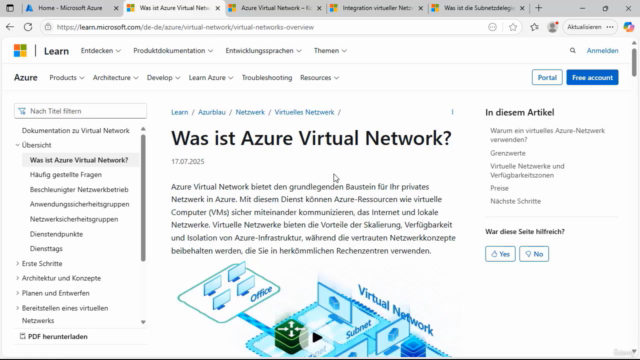Click the Anmelden sign-in link

(602, 51)
